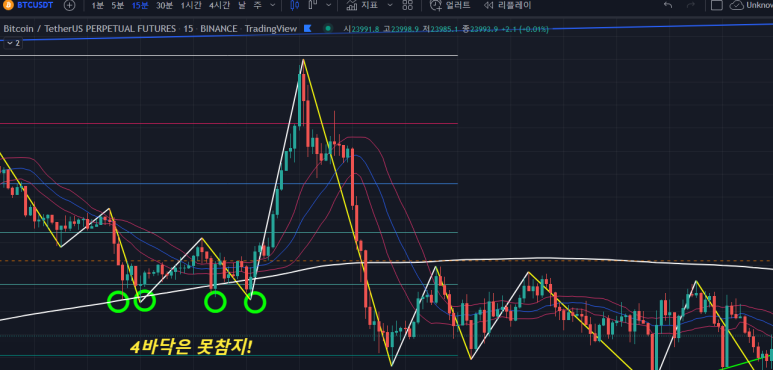Click the candlestick chart style icon
Image resolution: width=773 pixels, height=370 pixels.
tap(295, 5)
